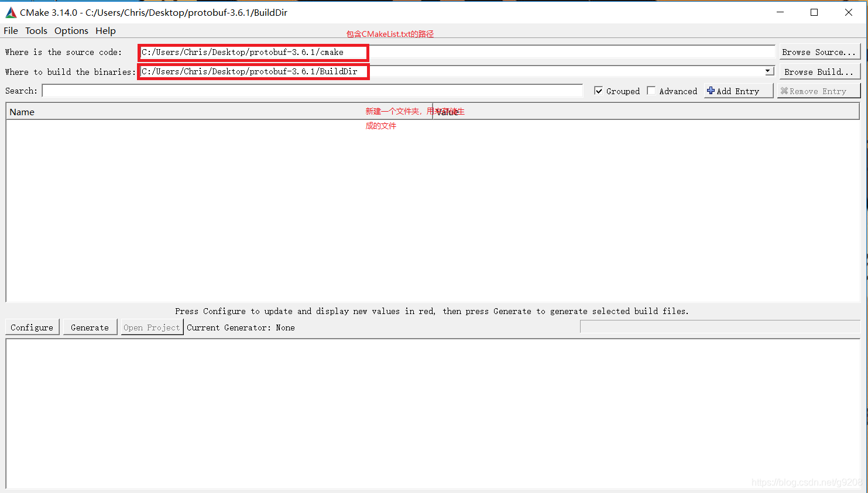Image resolution: width=868 pixels, height=493 pixels.
Task: Click 'Where to build the binaries:' label
Action: coord(70,72)
